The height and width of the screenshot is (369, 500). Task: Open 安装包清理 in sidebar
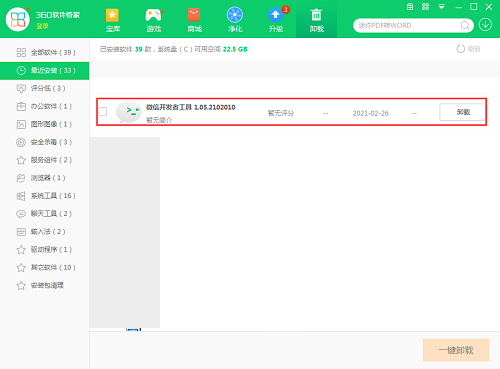point(44,285)
